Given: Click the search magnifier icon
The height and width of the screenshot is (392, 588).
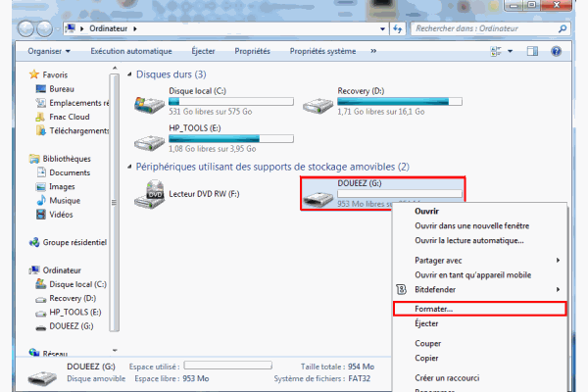Looking at the screenshot, I should [563, 28].
